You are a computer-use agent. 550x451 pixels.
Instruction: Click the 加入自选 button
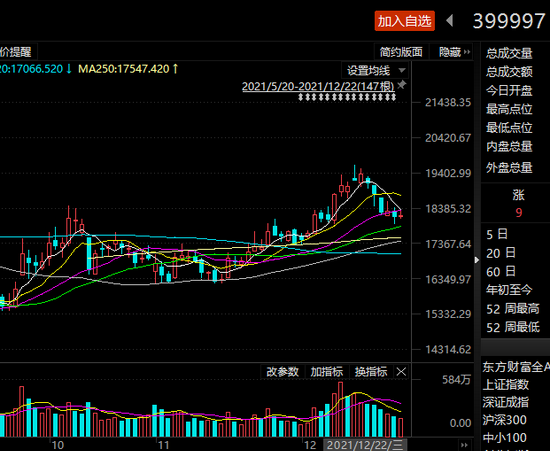tap(404, 21)
